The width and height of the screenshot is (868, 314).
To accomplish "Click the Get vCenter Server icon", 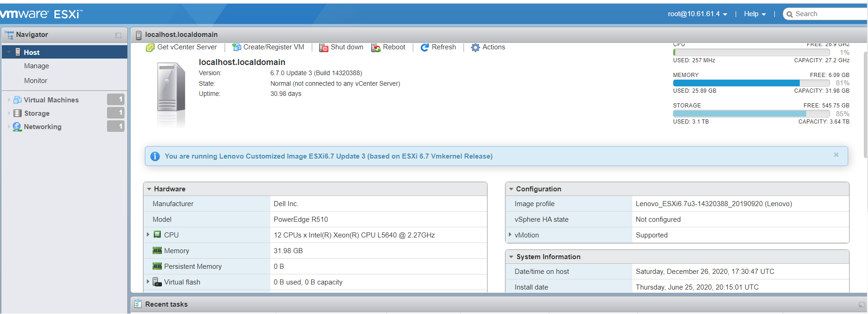I will [150, 47].
